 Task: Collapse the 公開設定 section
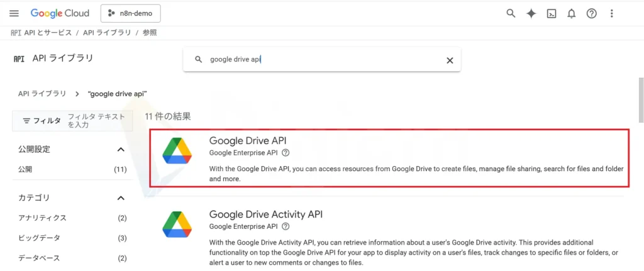click(121, 150)
